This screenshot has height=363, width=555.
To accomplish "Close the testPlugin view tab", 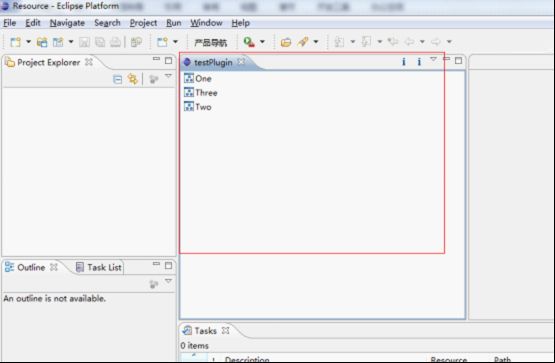I will point(241,62).
